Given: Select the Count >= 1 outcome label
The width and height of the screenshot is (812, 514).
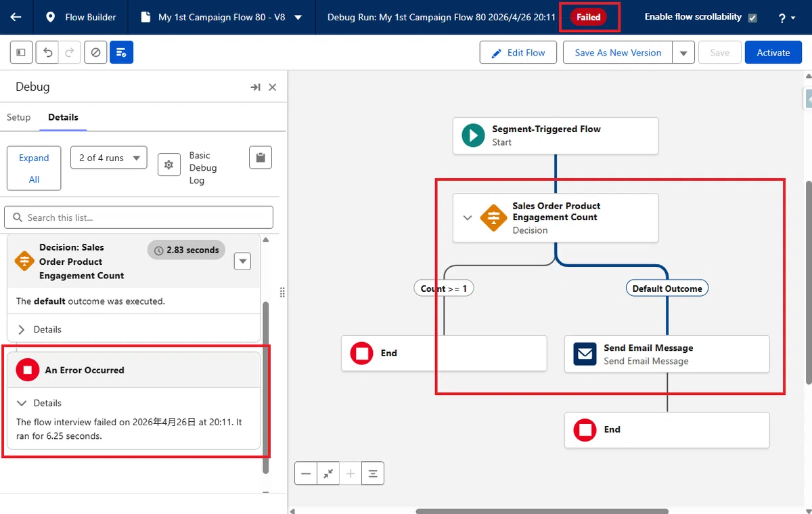Looking at the screenshot, I should point(444,288).
